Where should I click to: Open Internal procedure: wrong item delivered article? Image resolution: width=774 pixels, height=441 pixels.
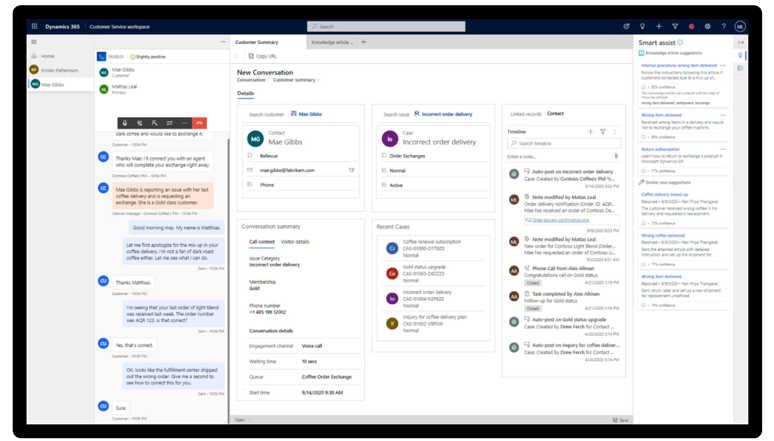tap(679, 65)
